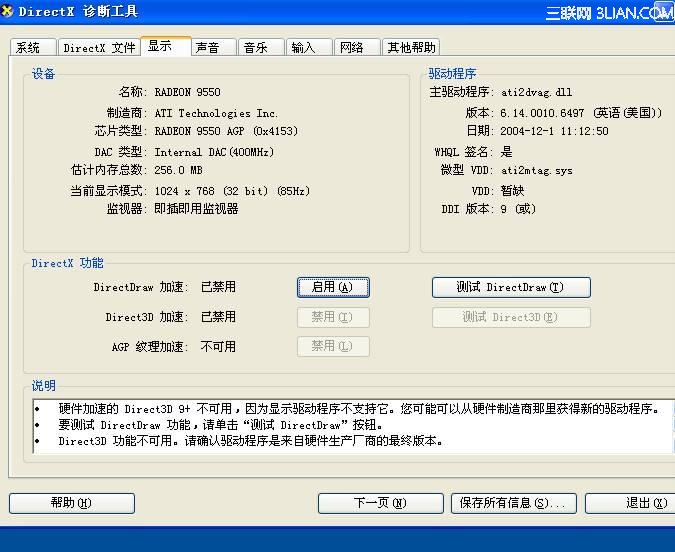Click note about 硬件加速的 Direct3D 9+ 不可用
This screenshot has height=552, width=675.
(359, 409)
